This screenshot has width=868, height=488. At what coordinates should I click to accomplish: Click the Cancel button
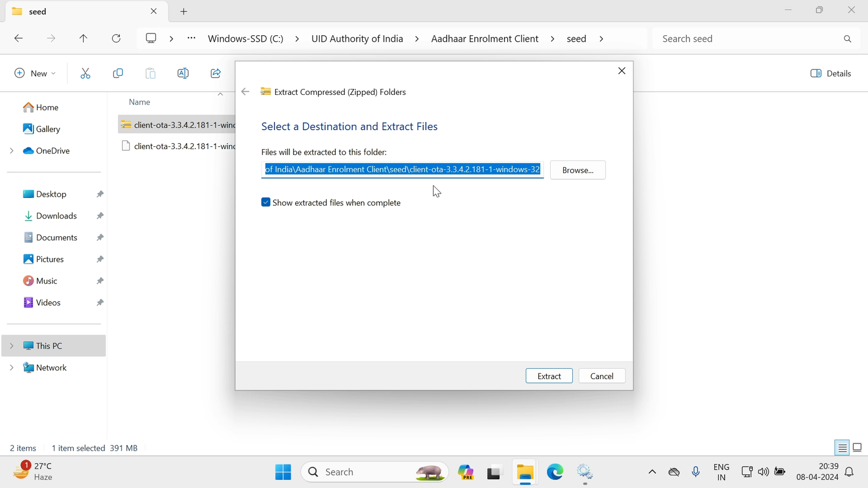[602, 376]
